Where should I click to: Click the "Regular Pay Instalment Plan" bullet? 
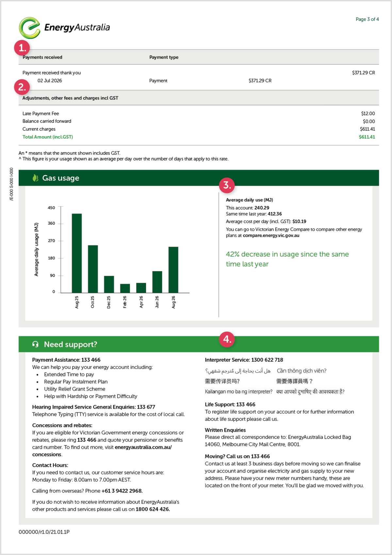click(76, 382)
